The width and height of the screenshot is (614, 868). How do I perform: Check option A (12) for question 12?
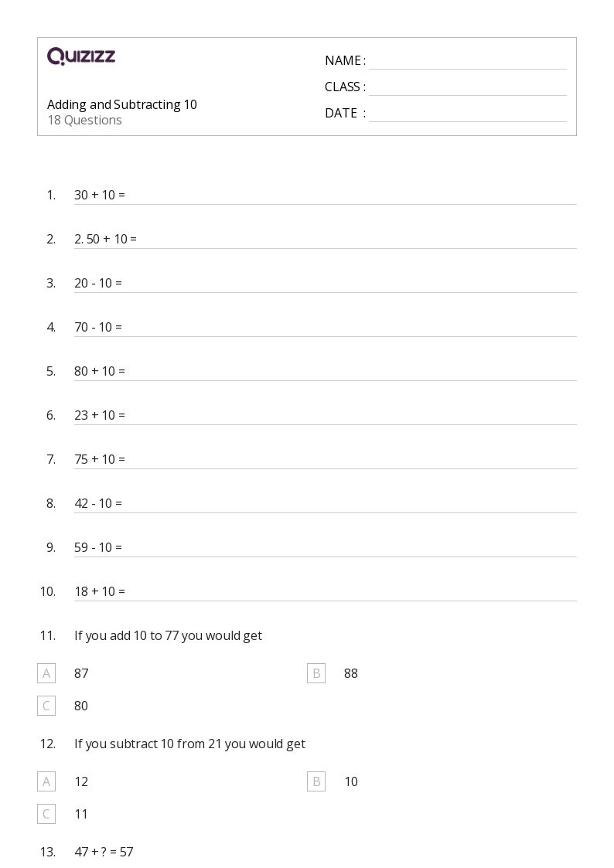[x=46, y=781]
